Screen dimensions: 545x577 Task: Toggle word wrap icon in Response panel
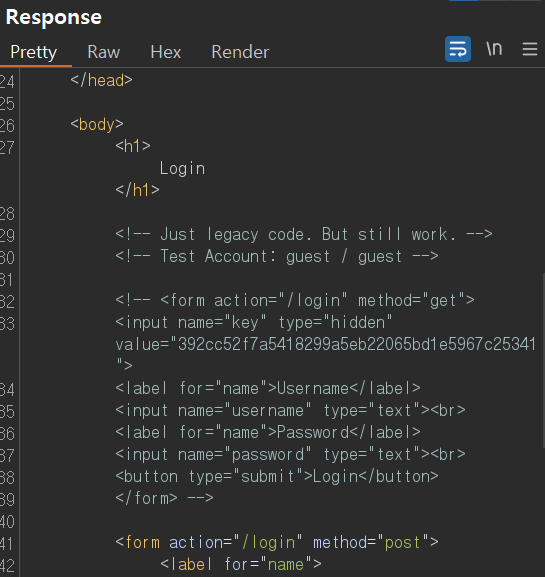(x=458, y=49)
